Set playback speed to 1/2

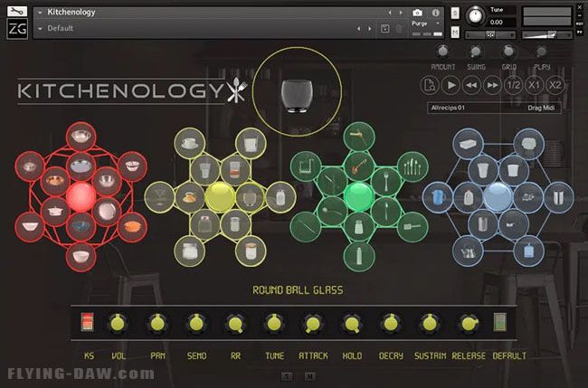click(514, 85)
